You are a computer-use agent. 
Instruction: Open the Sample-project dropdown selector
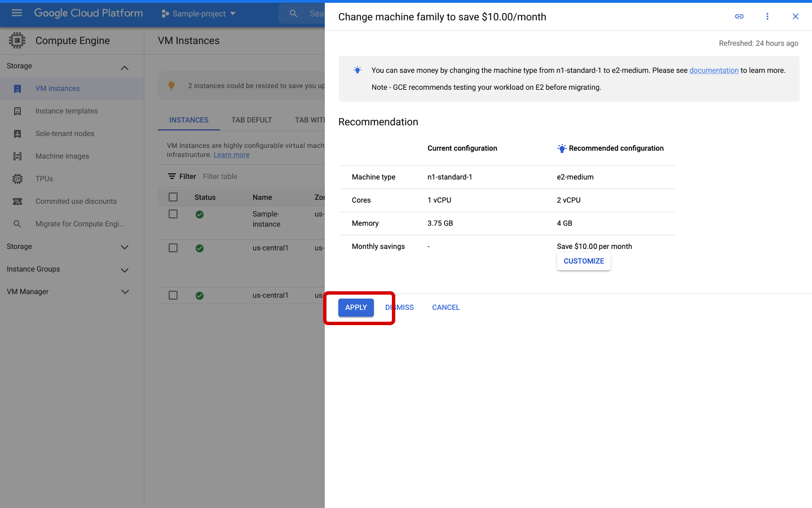198,14
